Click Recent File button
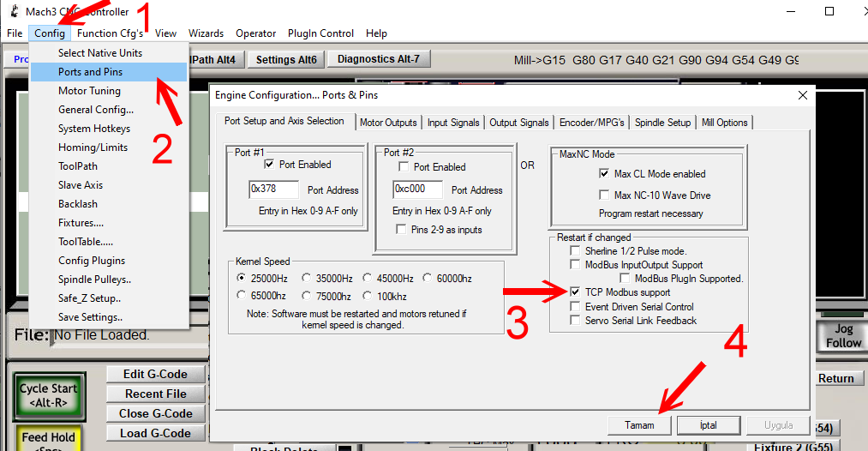 pyautogui.click(x=156, y=394)
